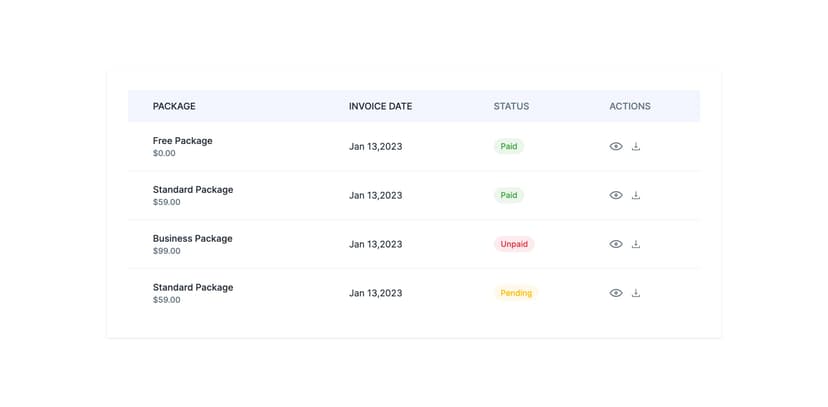Click the INVOICE DATE column header
828x407 pixels.
(x=380, y=106)
